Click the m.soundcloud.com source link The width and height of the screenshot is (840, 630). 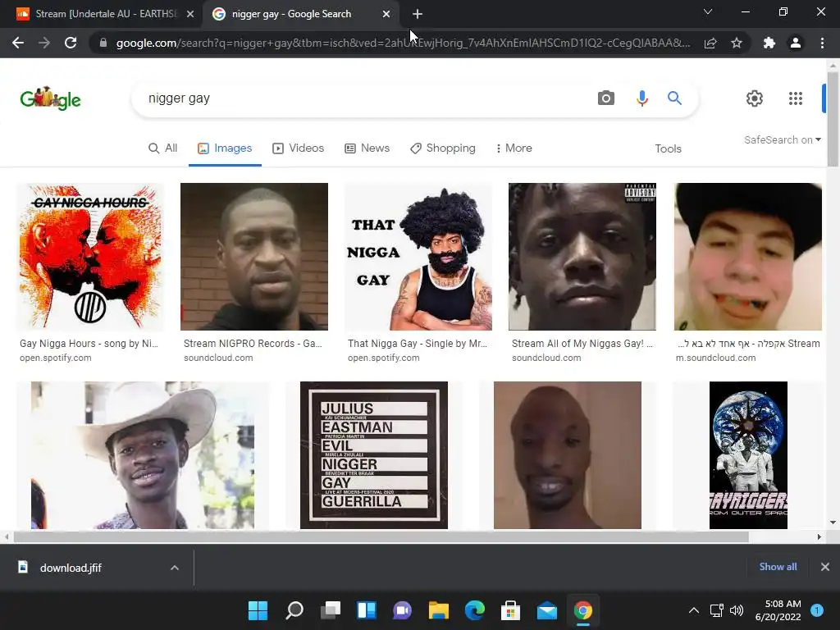click(x=715, y=358)
